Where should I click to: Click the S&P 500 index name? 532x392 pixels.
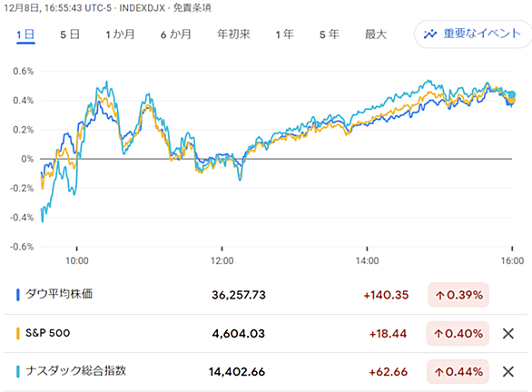48,333
